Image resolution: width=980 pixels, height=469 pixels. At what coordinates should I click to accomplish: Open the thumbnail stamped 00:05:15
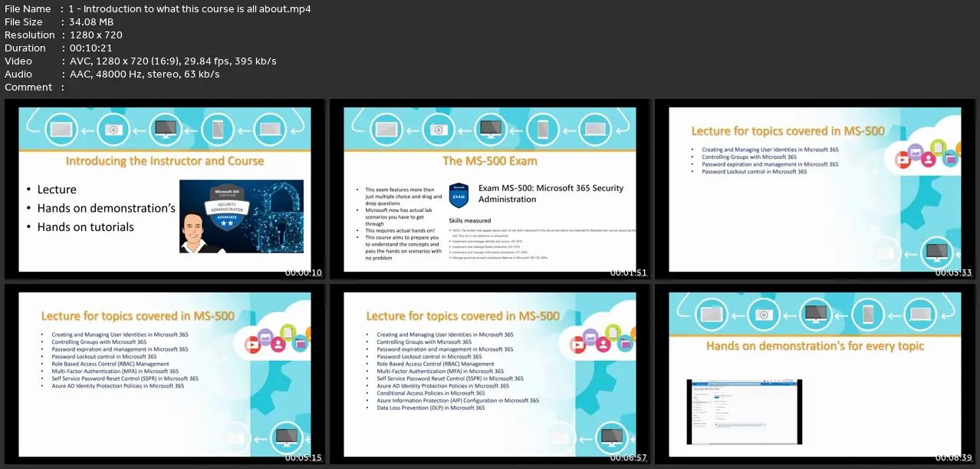[165, 375]
